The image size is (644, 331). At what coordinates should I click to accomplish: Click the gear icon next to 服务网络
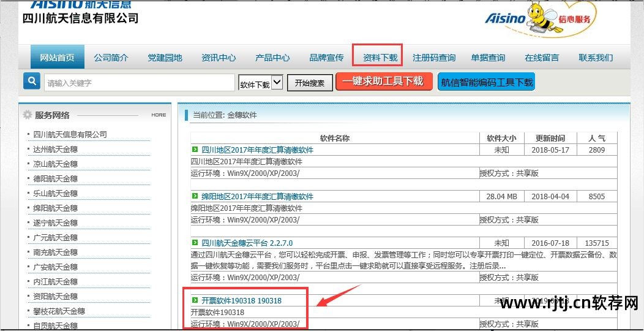[x=27, y=115]
